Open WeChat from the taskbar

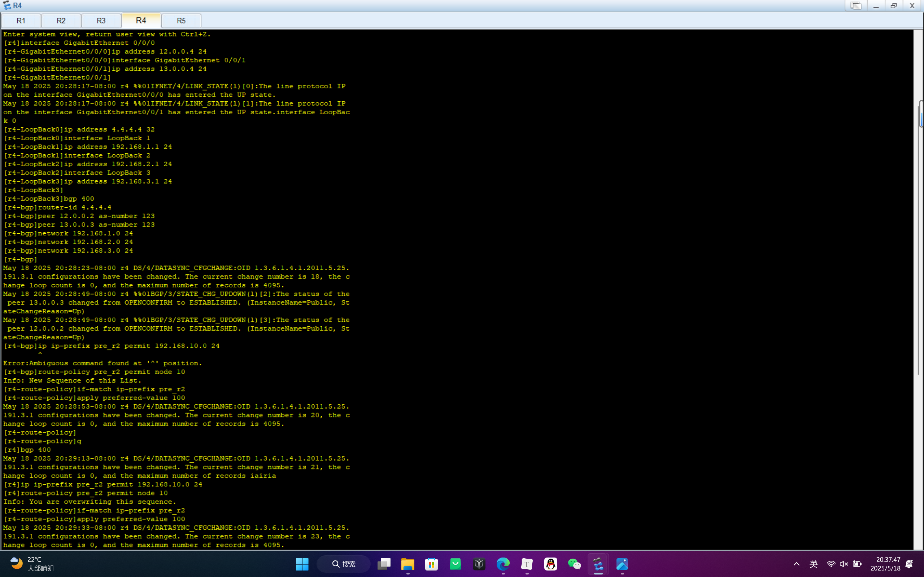pyautogui.click(x=574, y=564)
